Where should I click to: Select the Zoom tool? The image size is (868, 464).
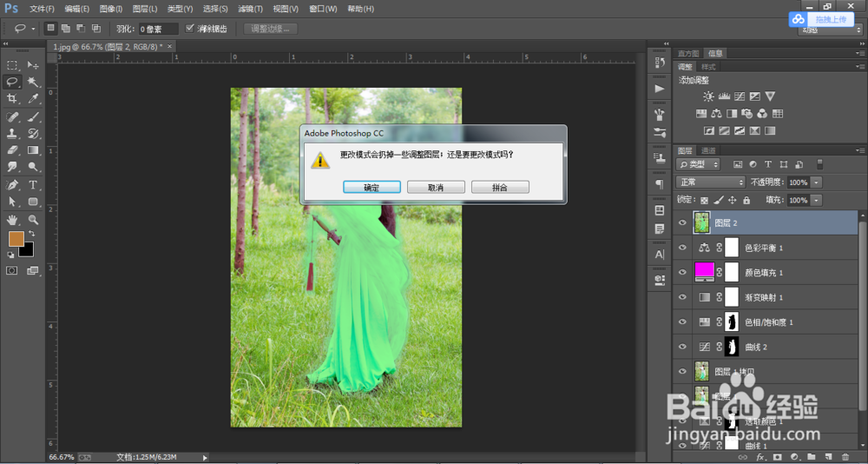point(33,220)
